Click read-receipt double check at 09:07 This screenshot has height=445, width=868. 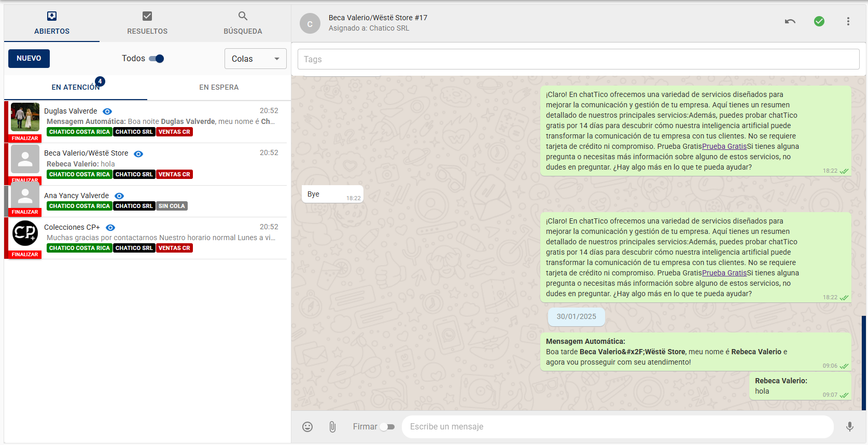pos(844,395)
